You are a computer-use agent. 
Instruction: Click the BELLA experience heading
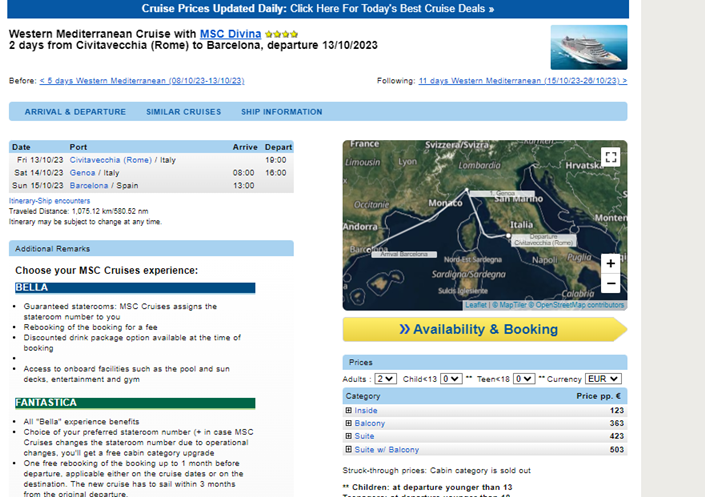click(135, 288)
